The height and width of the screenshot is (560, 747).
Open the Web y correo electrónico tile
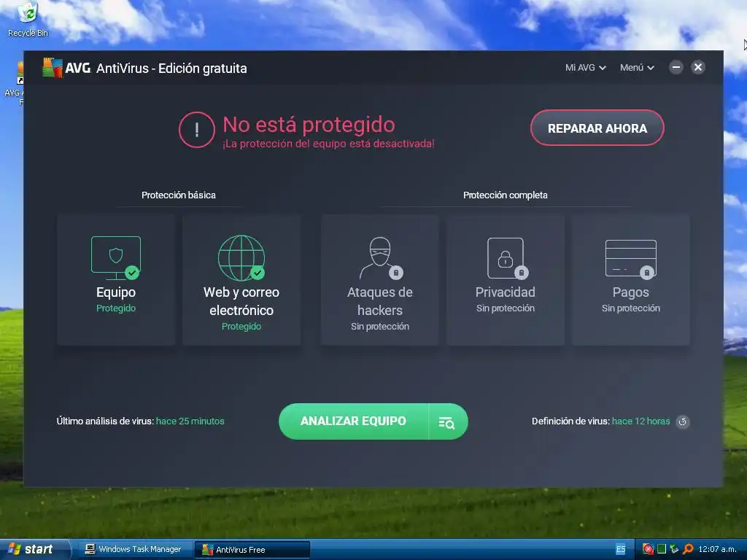click(x=241, y=280)
